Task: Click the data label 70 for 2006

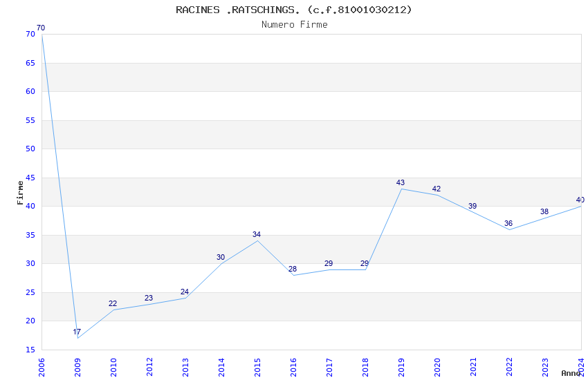Action: 41,28
